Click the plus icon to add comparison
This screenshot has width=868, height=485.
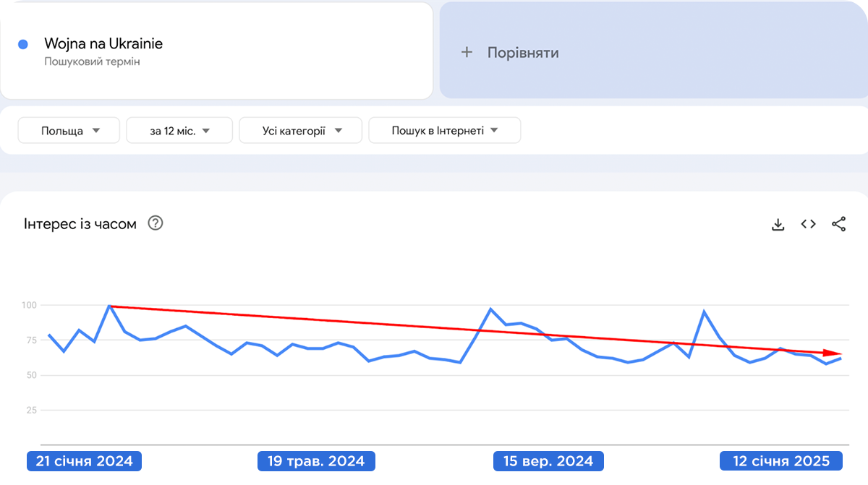pos(467,52)
